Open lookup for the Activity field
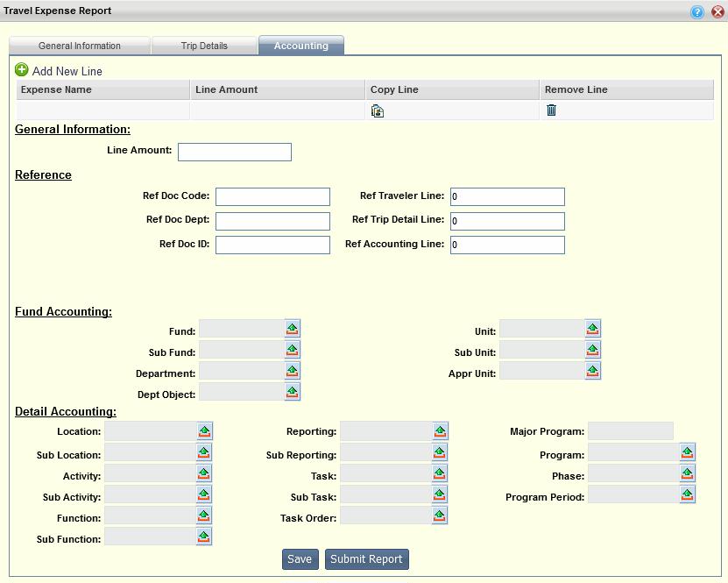Viewport: 728px width, 583px height. [x=204, y=473]
